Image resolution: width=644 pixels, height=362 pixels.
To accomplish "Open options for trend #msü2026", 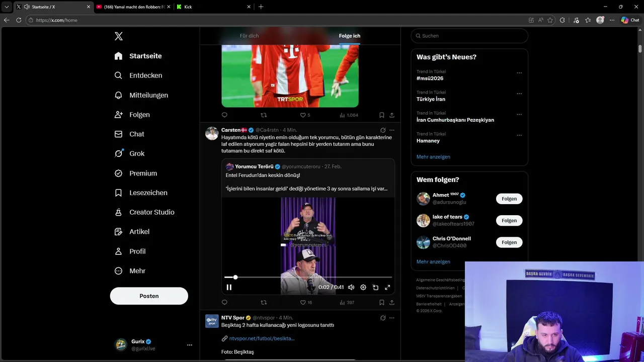I will click(x=519, y=73).
